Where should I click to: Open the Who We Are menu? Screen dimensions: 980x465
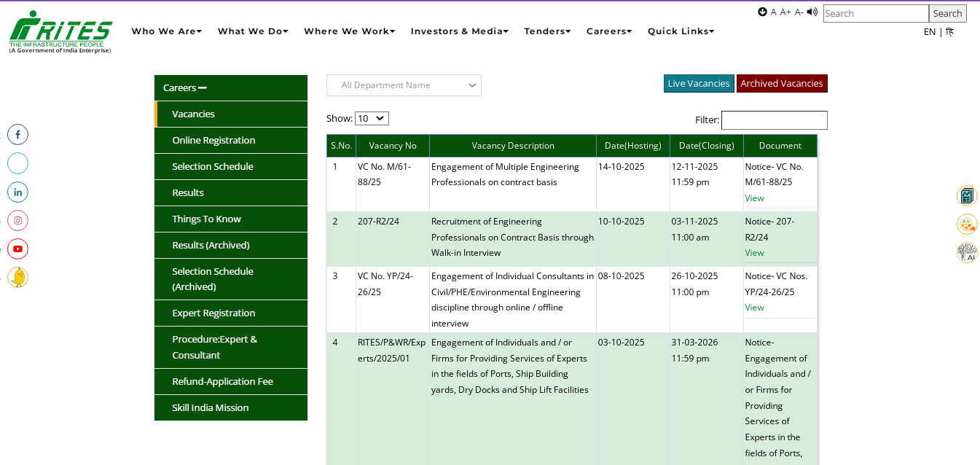tap(166, 31)
